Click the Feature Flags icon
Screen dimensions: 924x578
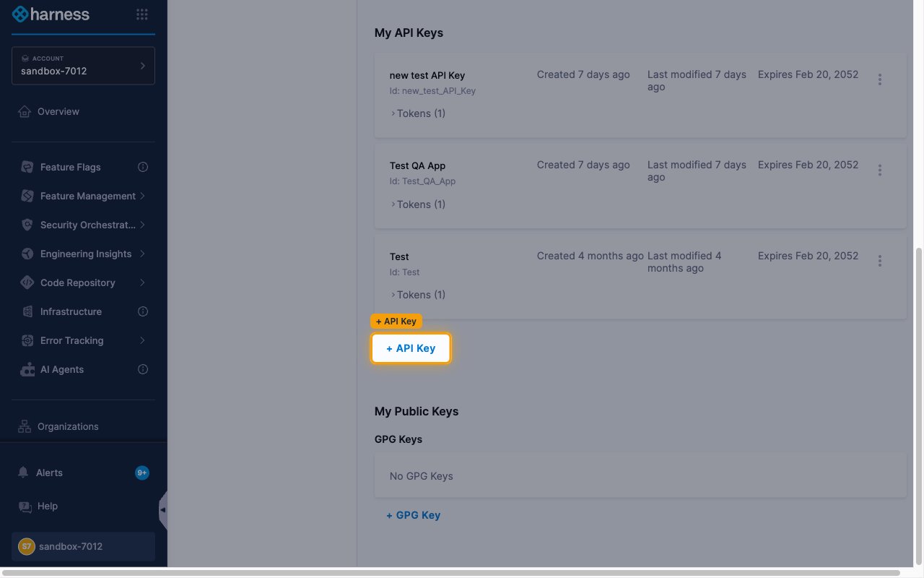27,167
